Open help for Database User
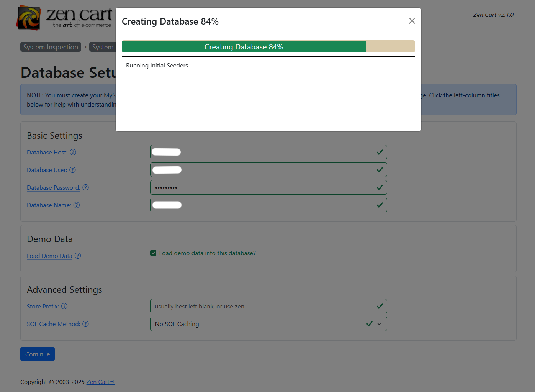 pyautogui.click(x=72, y=170)
